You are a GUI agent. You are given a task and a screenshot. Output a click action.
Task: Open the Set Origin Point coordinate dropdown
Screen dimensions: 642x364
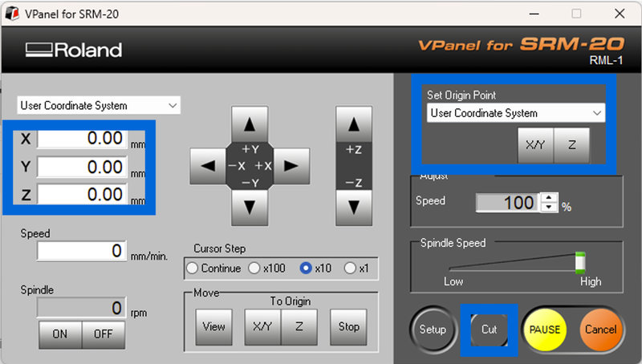[515, 113]
